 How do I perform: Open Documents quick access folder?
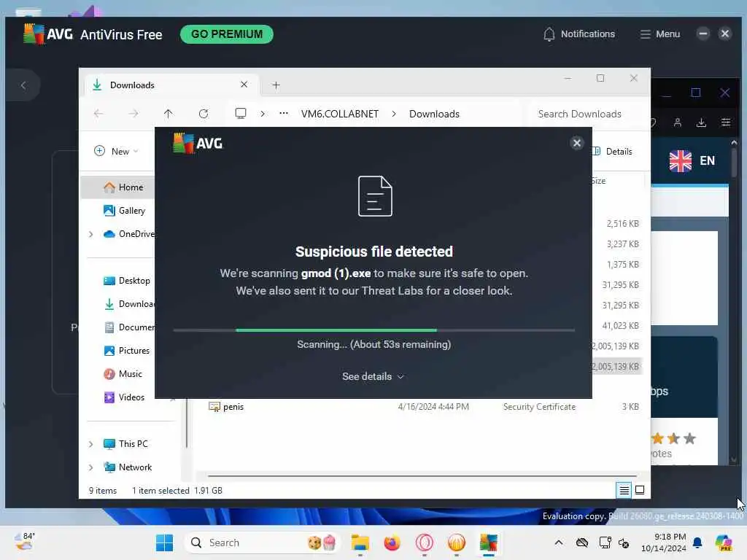[129, 327]
